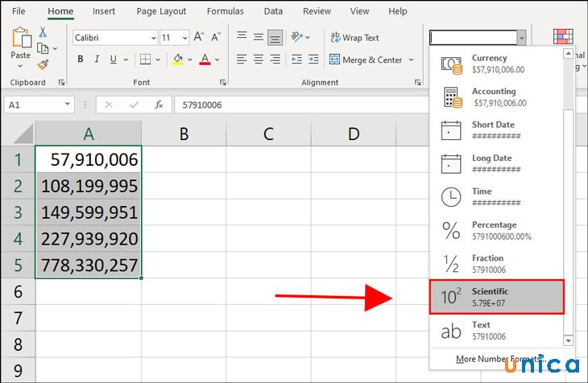Click the Copy icon
This screenshot has width=588, height=383.
click(x=43, y=48)
